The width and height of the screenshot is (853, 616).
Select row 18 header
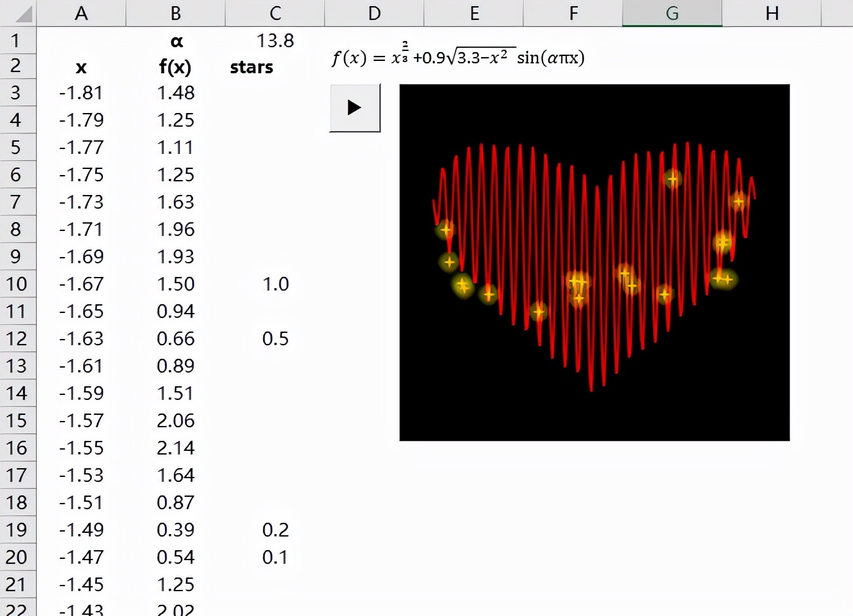(x=18, y=502)
